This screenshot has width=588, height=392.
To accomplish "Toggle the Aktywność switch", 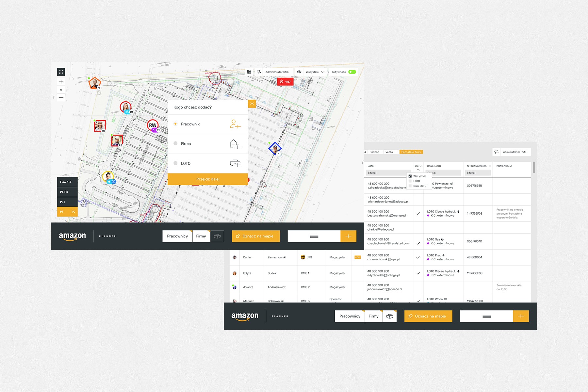I will coord(352,72).
